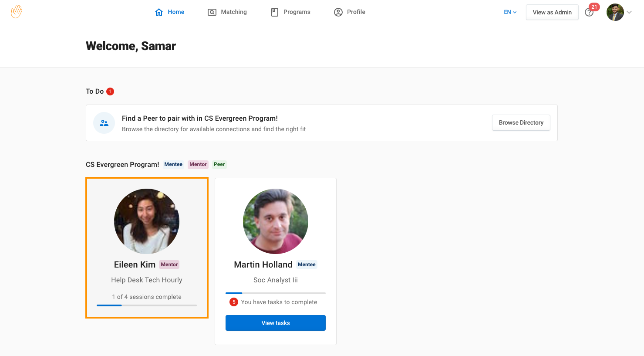
Task: Click the Peer tag beside CS Evergreen Program
Action: [219, 164]
